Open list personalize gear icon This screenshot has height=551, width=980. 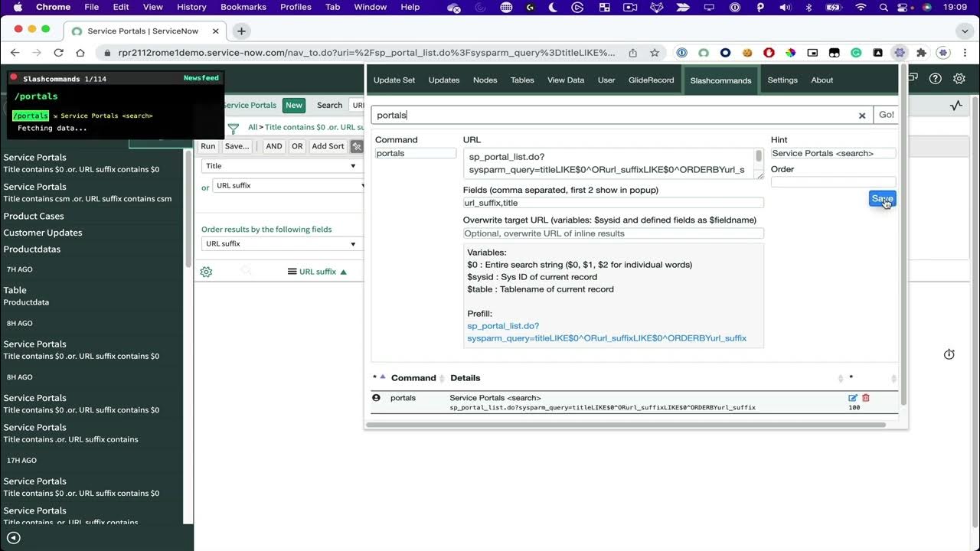click(206, 272)
